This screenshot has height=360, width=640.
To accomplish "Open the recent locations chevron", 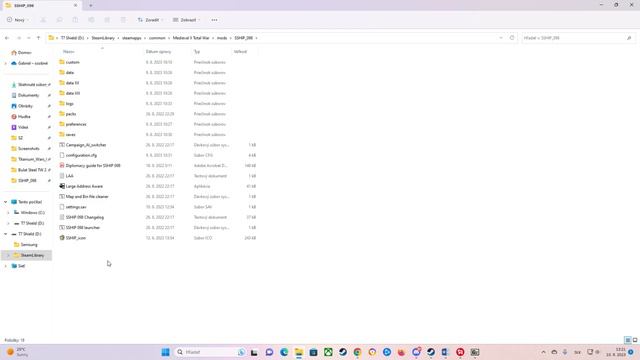I will [29, 38].
